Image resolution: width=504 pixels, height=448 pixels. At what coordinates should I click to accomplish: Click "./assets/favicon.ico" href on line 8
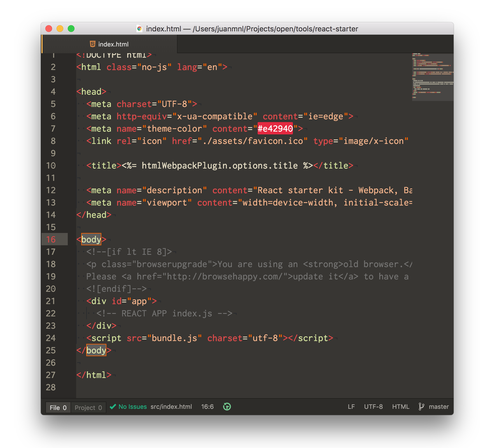click(x=252, y=141)
